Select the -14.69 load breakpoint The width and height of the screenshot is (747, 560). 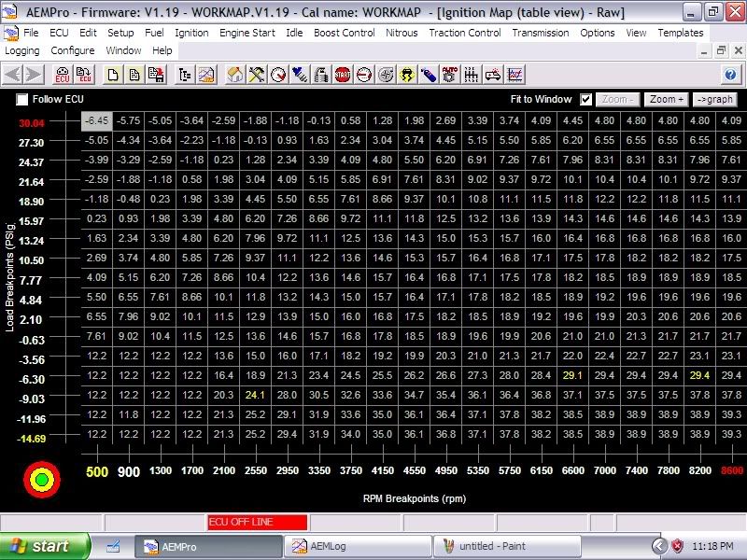point(32,439)
